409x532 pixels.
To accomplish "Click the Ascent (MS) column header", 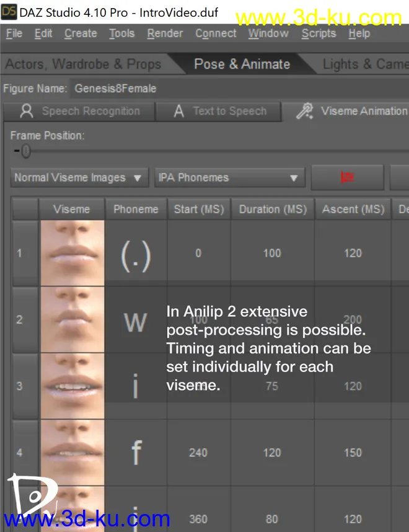I will tap(353, 210).
